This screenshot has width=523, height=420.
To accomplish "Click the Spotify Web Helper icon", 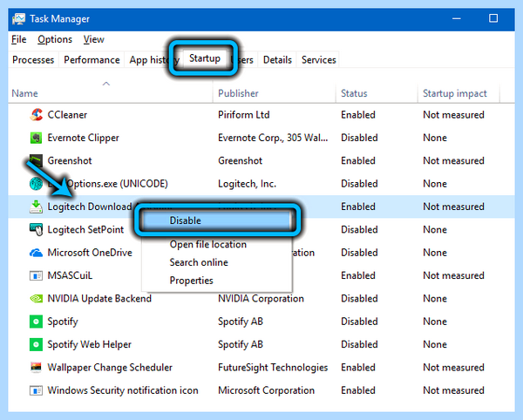I will (36, 344).
